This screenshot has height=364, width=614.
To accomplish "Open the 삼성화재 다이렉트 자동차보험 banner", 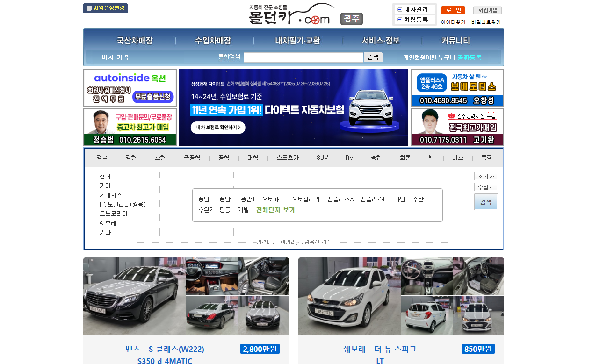I will coord(294,107).
